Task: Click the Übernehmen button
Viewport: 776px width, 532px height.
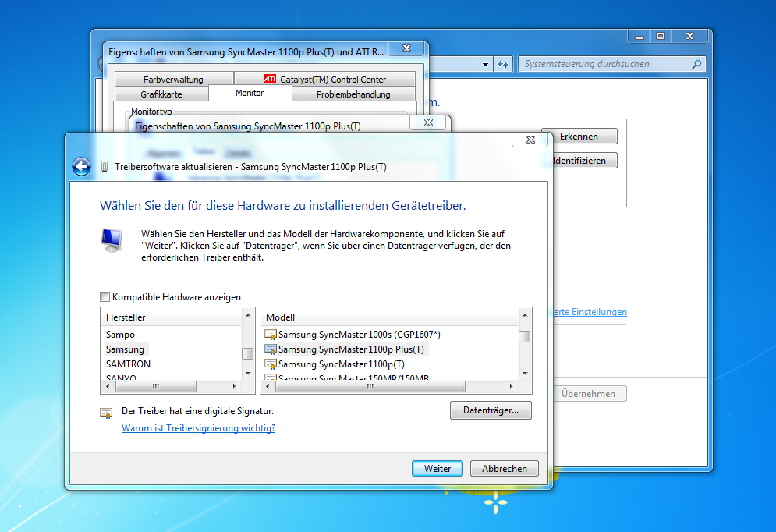Action: click(x=588, y=394)
